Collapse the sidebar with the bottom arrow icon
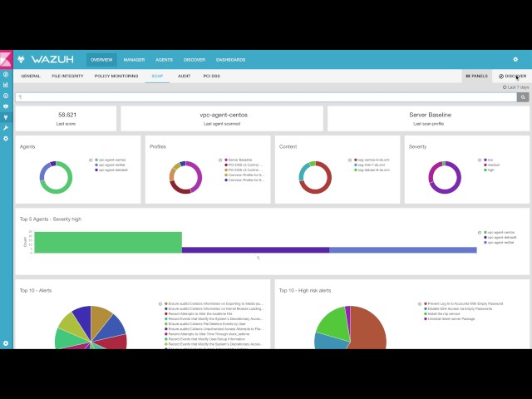The image size is (532, 399). click(6, 343)
